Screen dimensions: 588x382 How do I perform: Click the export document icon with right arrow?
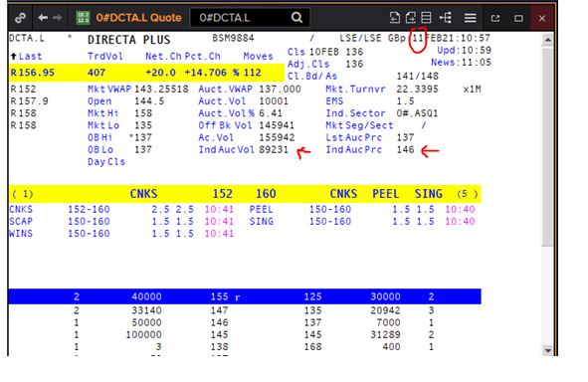pyautogui.click(x=411, y=18)
